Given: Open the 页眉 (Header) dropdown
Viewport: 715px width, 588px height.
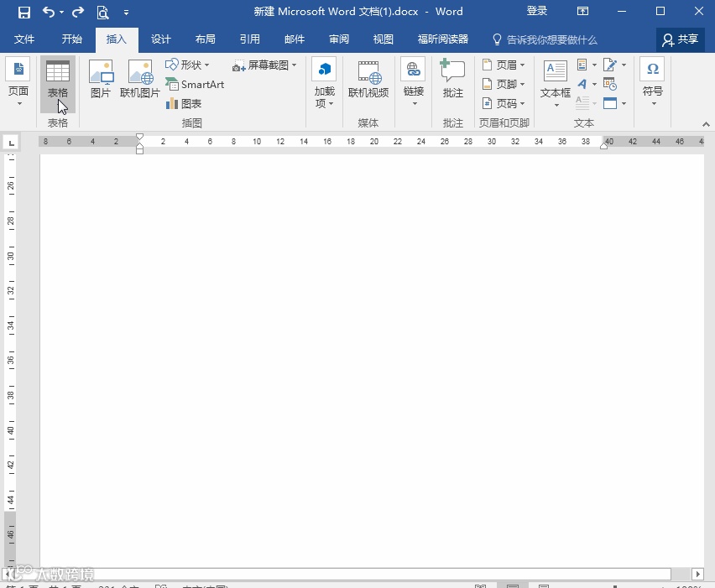Looking at the screenshot, I should (x=504, y=65).
